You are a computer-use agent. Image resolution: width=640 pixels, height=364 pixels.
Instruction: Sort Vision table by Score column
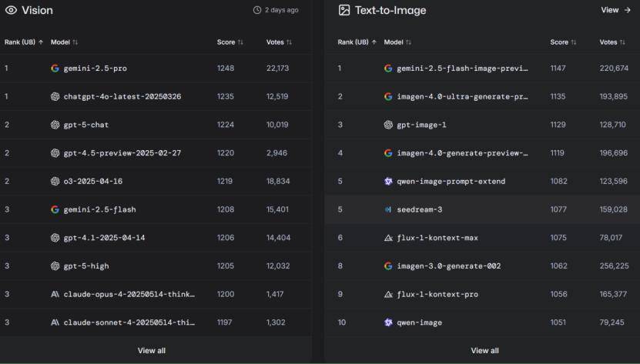(230, 42)
